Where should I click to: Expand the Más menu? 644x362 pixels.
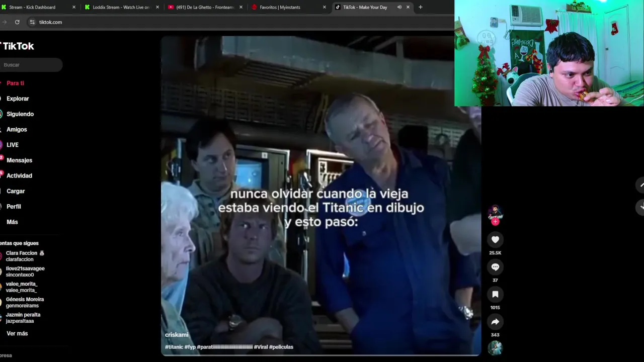12,222
